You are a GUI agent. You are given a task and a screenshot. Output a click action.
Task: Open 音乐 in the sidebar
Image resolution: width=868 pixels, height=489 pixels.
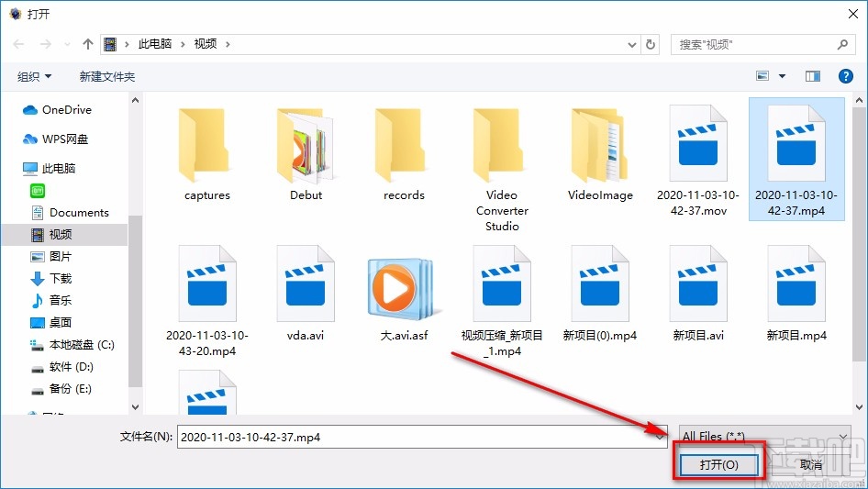tap(51, 300)
